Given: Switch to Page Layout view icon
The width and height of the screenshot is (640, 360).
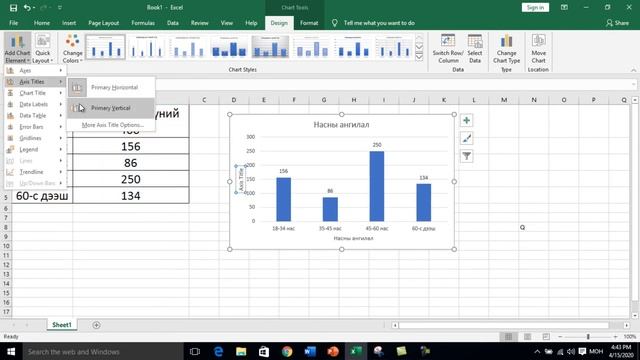Looking at the screenshot, I should (527, 336).
